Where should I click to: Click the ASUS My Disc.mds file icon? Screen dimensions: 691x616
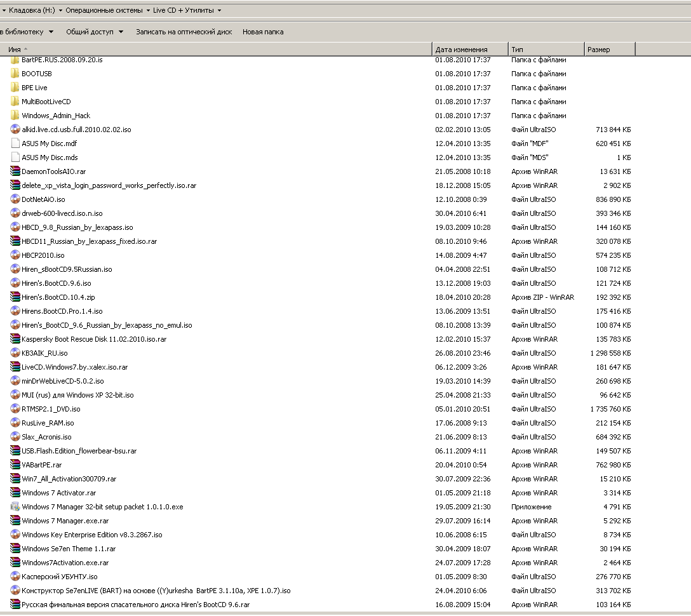15,157
